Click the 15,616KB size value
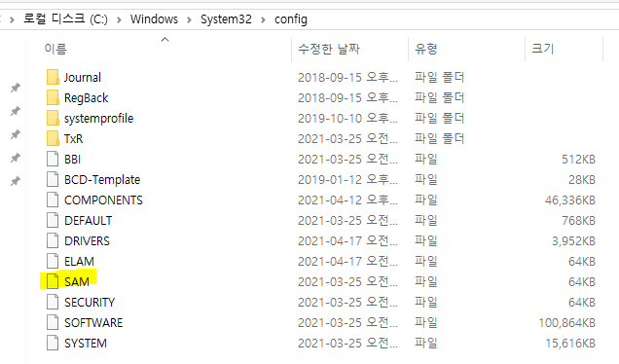 pyautogui.click(x=570, y=344)
